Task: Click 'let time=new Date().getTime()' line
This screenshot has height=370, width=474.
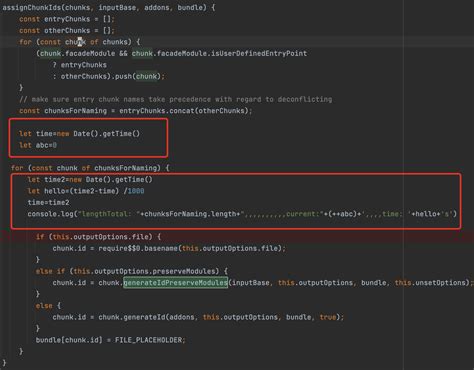Action: [79, 134]
